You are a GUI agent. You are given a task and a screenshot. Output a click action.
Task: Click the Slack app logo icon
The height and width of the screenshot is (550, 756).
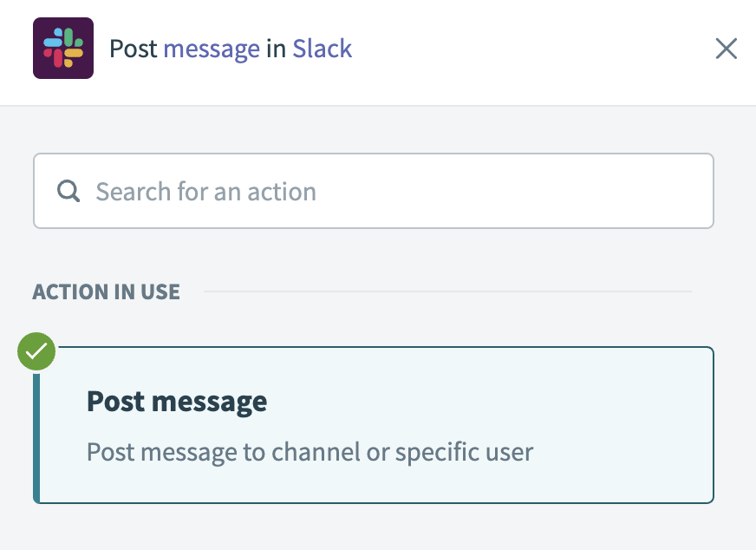(x=62, y=48)
